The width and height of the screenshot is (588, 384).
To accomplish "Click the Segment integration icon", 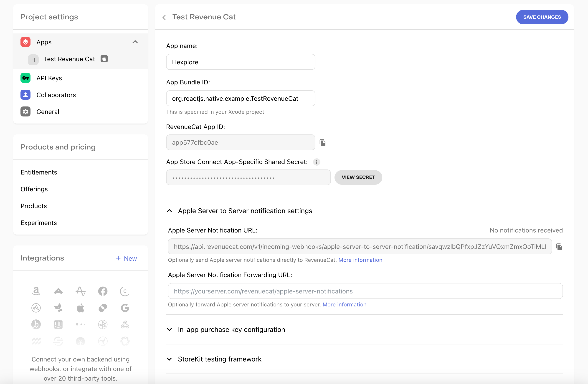I will coord(58,341).
